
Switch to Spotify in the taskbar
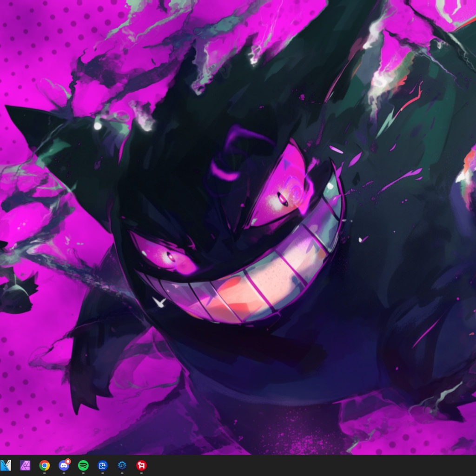(x=83, y=465)
